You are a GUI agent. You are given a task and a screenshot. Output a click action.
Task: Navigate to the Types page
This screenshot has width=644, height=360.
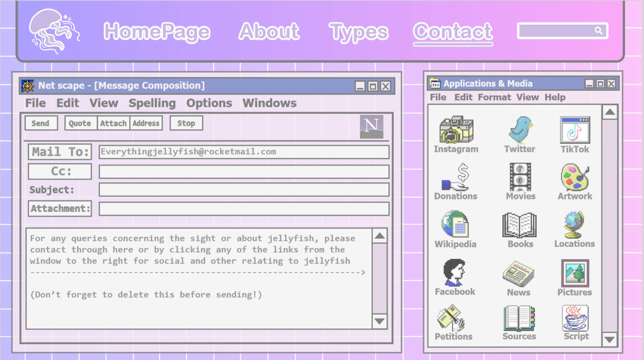(358, 32)
